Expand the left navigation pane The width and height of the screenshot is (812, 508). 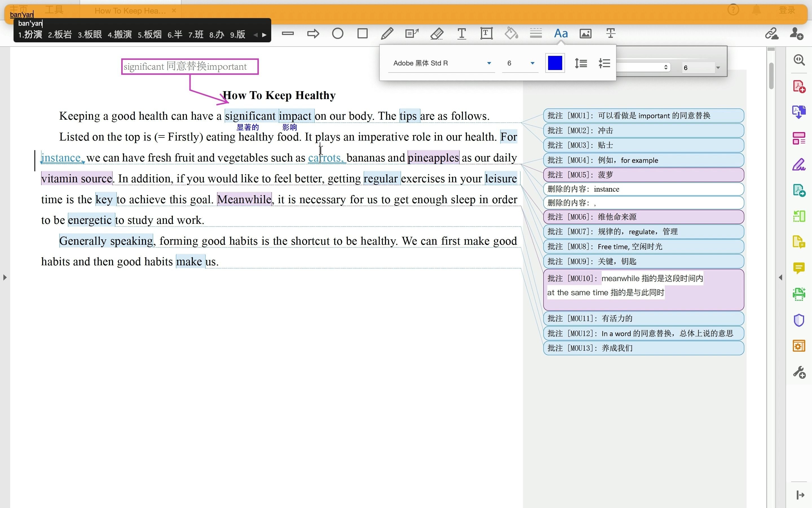point(5,277)
